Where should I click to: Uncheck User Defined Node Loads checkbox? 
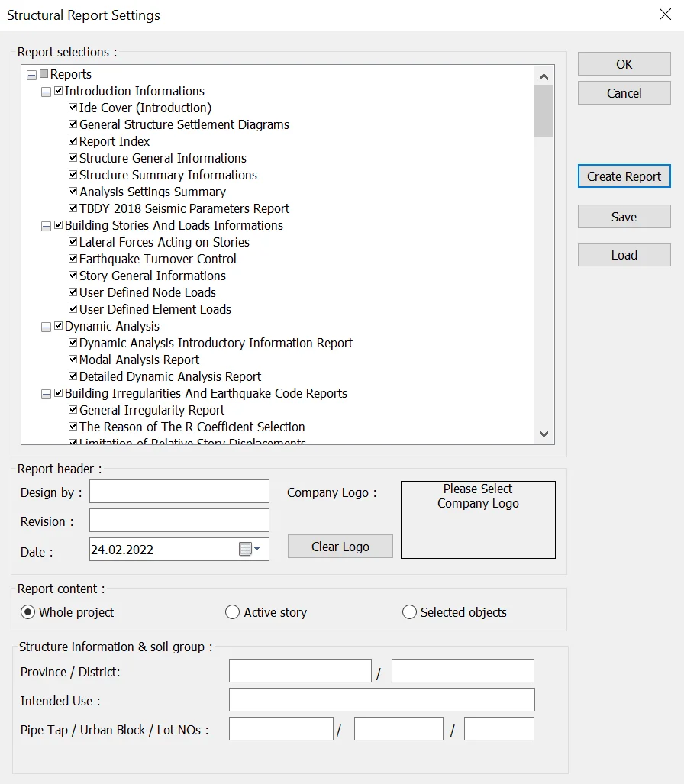[x=73, y=292]
